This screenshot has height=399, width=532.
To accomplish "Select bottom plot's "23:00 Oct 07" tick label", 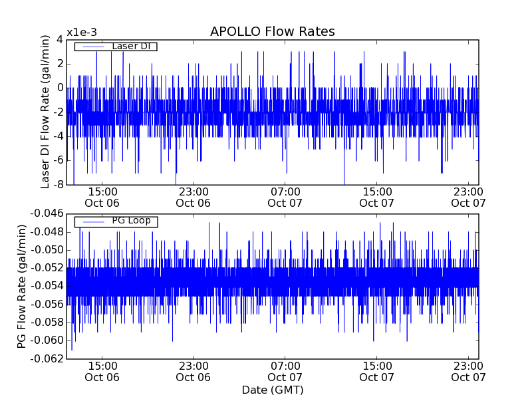I will pos(468,371).
